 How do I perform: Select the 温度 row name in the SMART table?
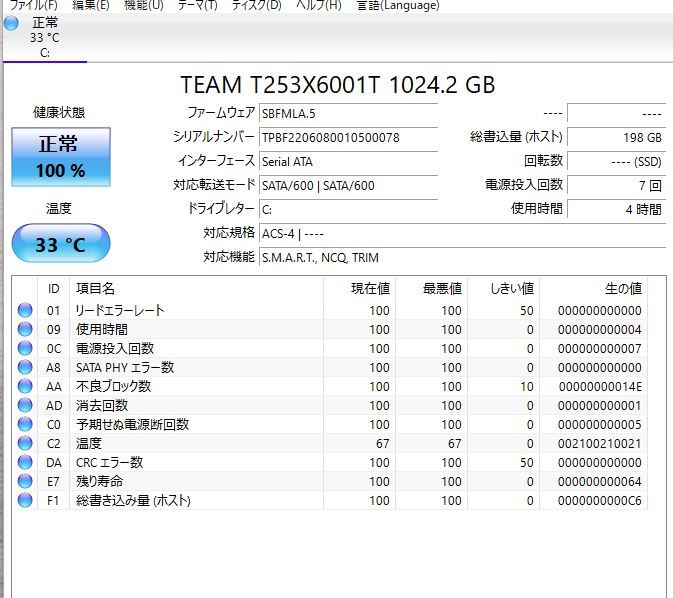[x=89, y=443]
